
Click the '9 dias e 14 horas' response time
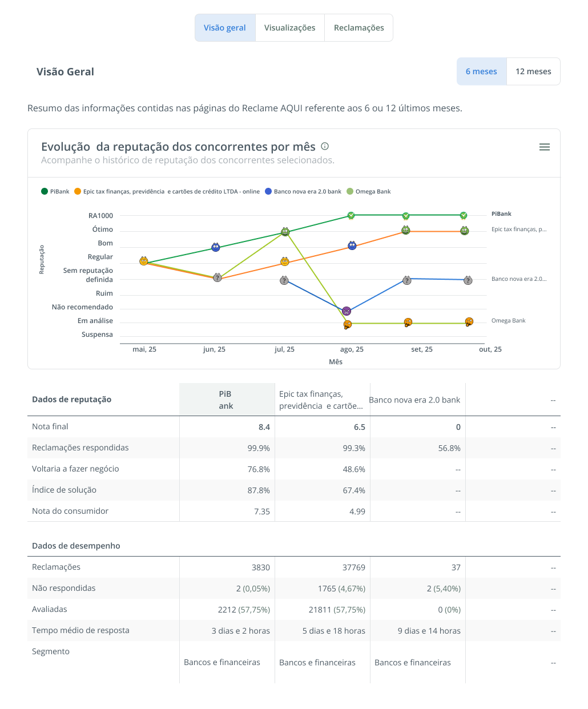pos(429,631)
